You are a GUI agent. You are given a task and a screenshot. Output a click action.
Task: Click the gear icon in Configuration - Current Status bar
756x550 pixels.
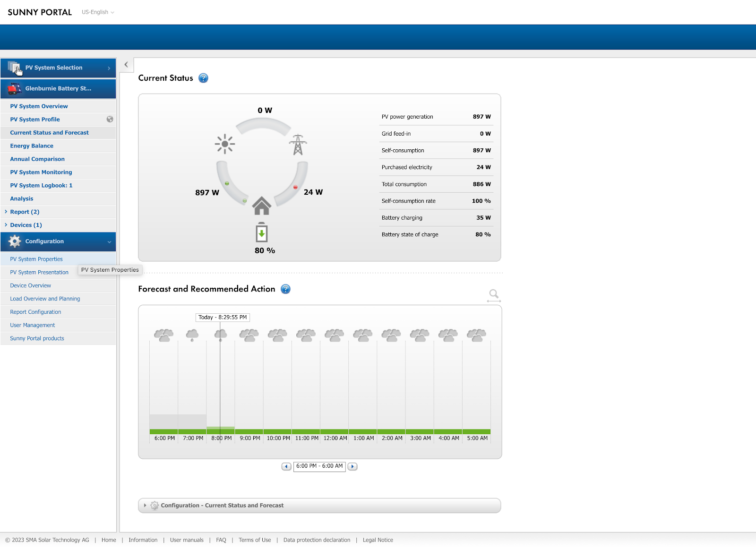(x=155, y=506)
